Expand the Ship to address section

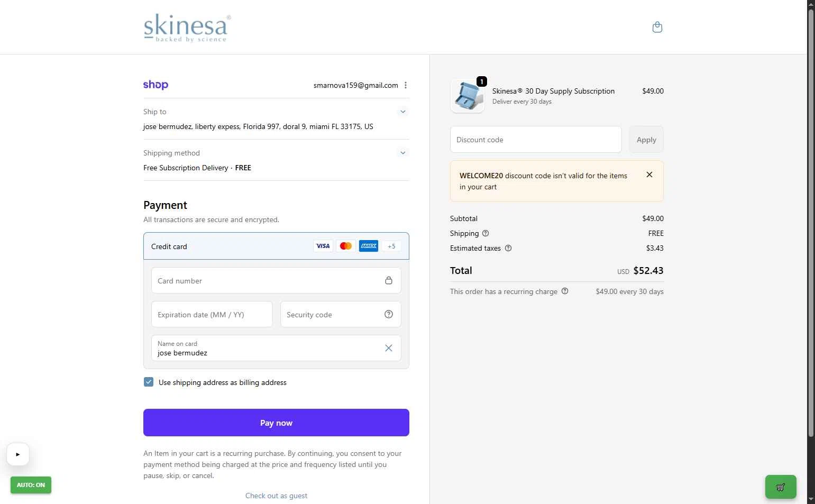coord(403,112)
